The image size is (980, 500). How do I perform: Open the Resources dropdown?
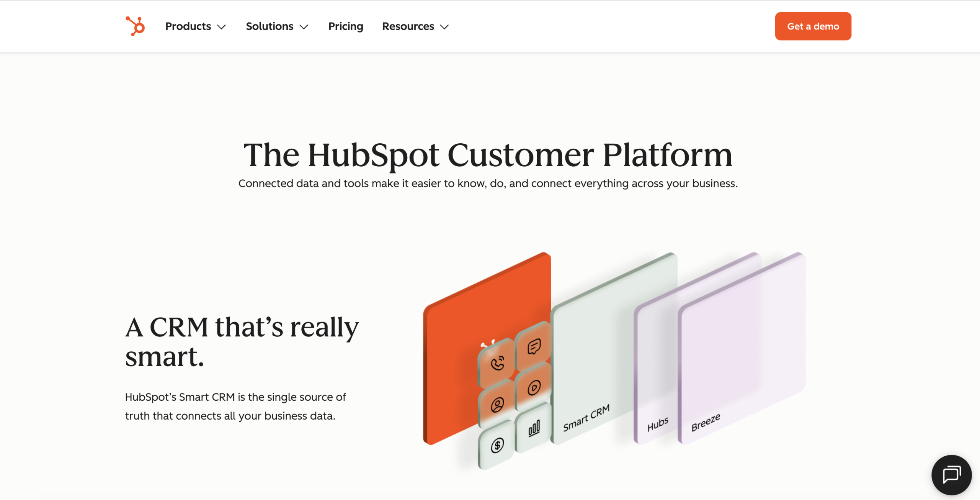[415, 26]
